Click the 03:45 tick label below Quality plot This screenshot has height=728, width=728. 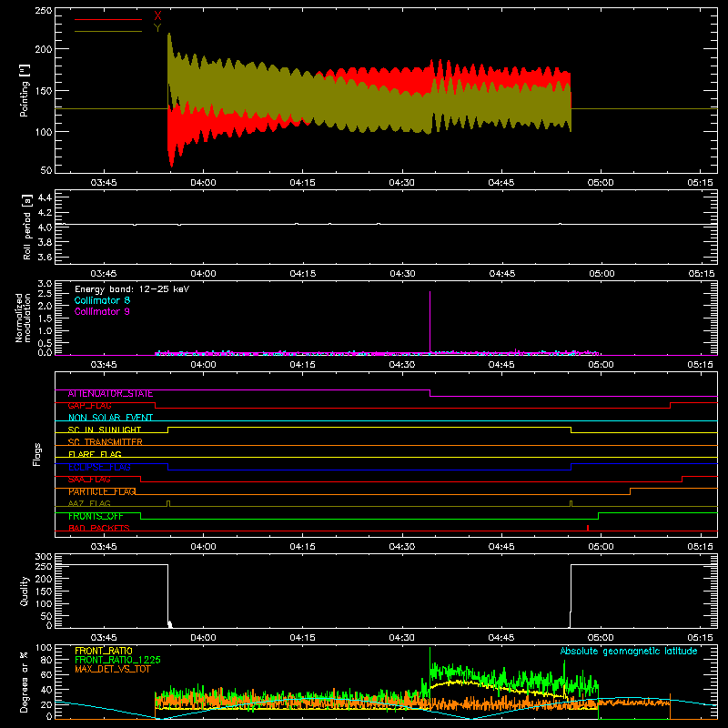(x=103, y=638)
